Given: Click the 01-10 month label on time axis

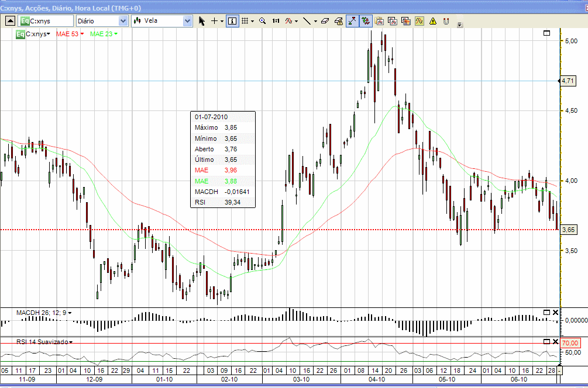Looking at the screenshot, I should [164, 379].
